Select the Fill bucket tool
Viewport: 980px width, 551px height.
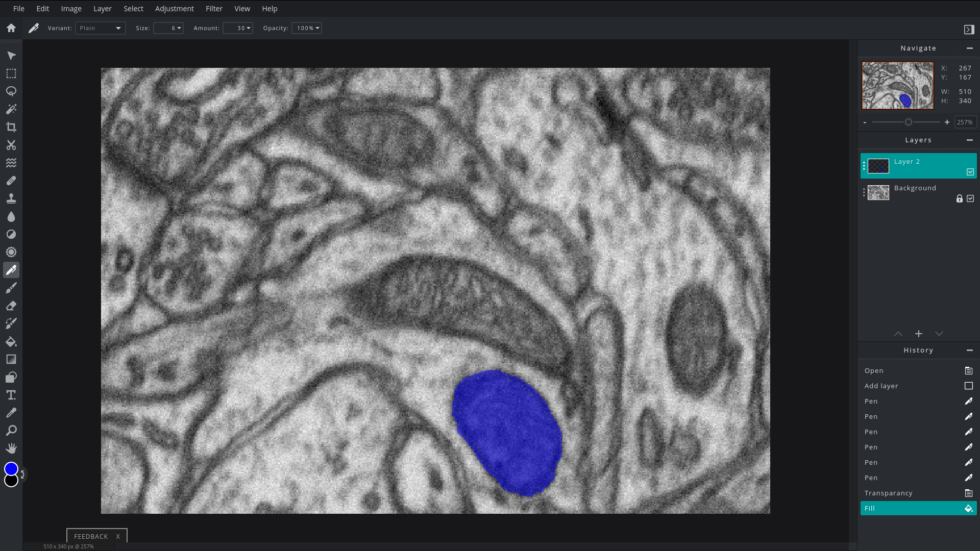tap(11, 341)
